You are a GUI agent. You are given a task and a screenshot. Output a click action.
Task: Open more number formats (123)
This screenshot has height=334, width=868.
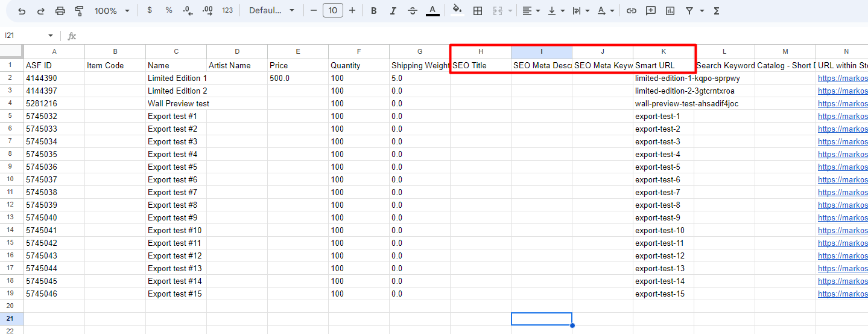coord(227,11)
